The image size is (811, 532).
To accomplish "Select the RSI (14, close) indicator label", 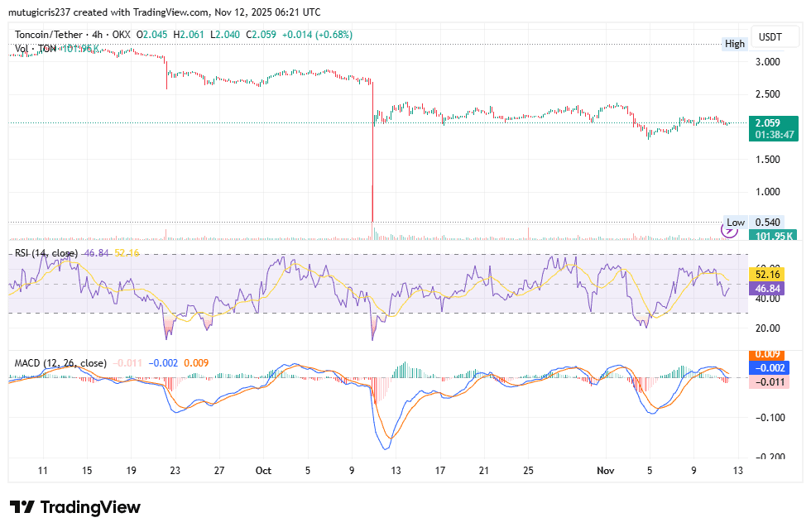I will 46,252.
